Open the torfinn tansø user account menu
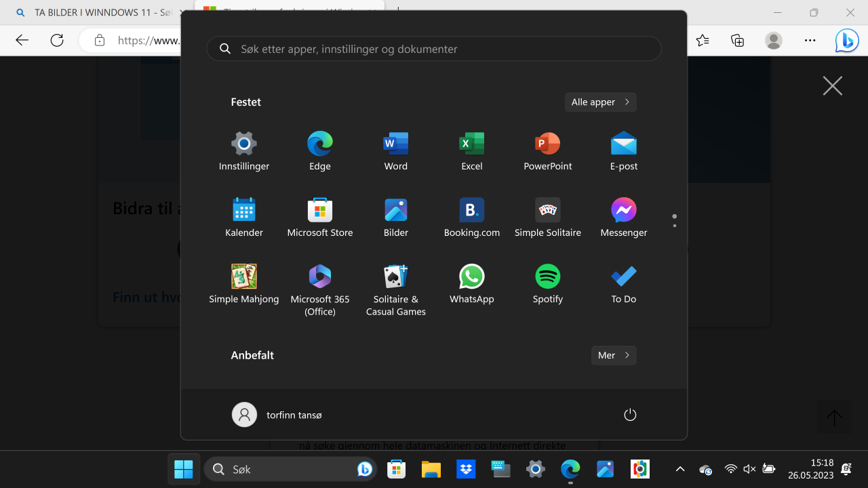Screen dimensions: 868x488 coord(277,415)
